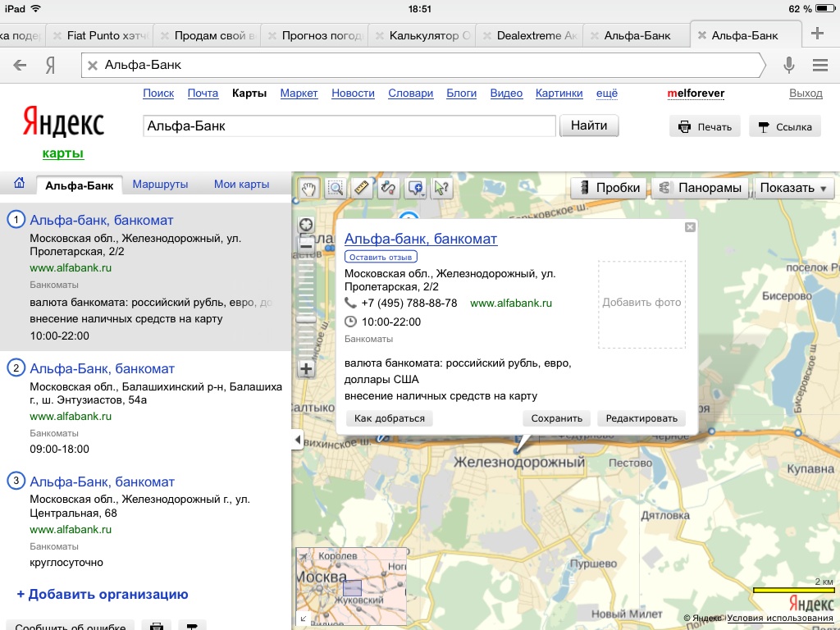The height and width of the screenshot is (630, 840).
Task: Toggle the Пробки traffic layer
Action: click(x=609, y=188)
